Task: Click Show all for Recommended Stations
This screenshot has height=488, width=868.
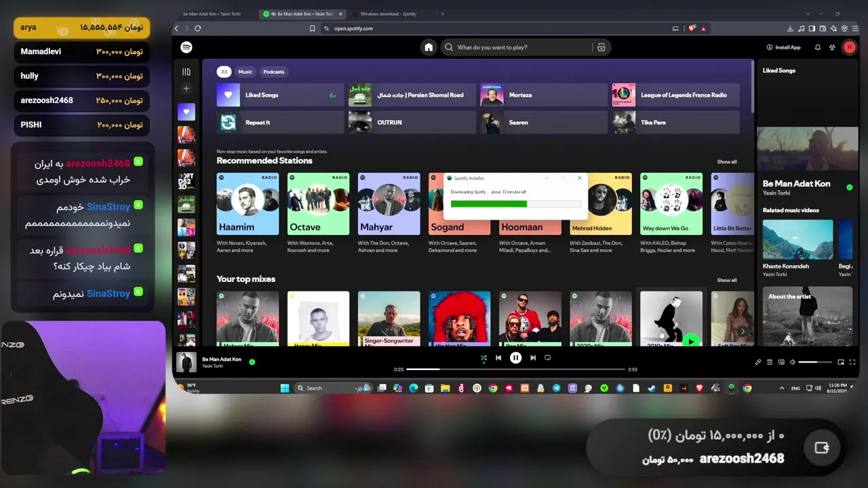Action: tap(727, 162)
